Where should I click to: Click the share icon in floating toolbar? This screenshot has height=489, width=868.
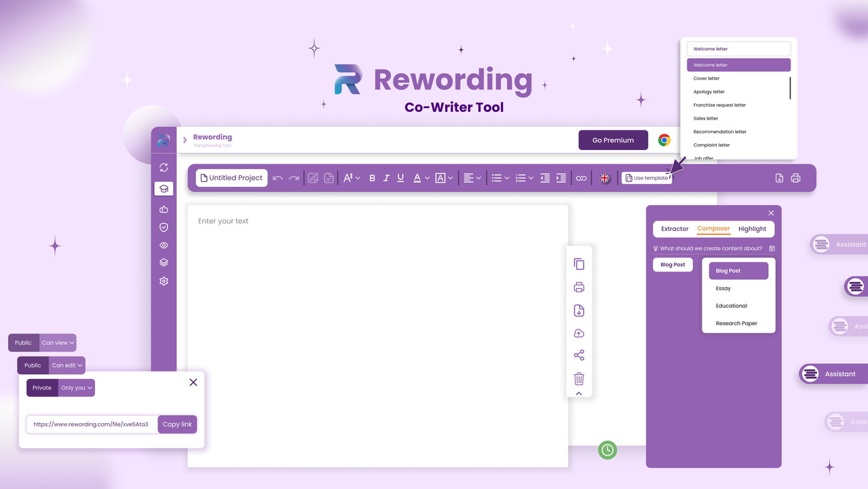pos(579,355)
